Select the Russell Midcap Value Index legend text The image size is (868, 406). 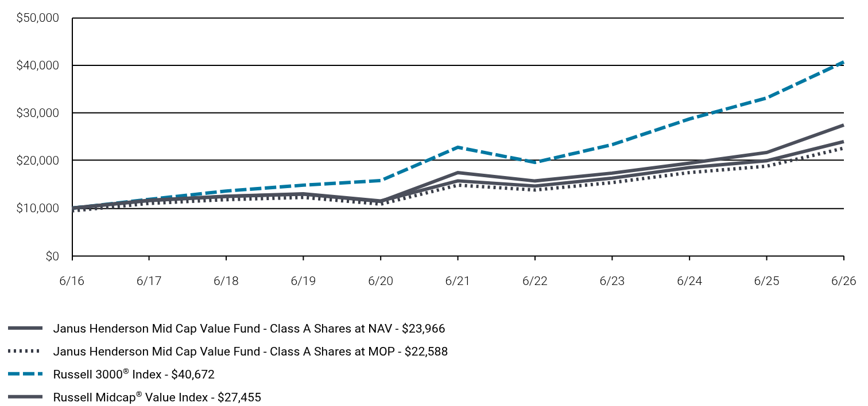coord(157,397)
